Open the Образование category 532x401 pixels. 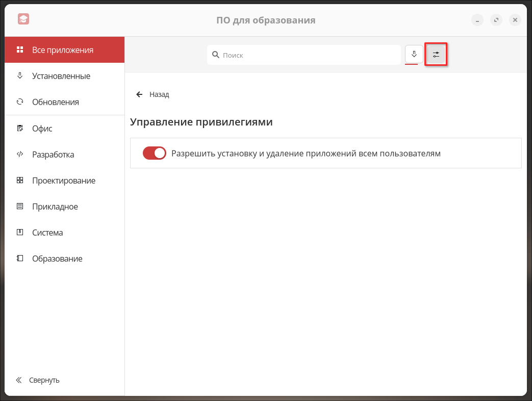click(x=57, y=259)
